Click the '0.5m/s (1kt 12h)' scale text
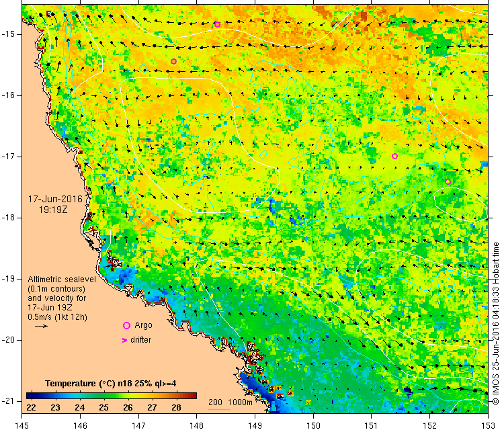 (57, 317)
